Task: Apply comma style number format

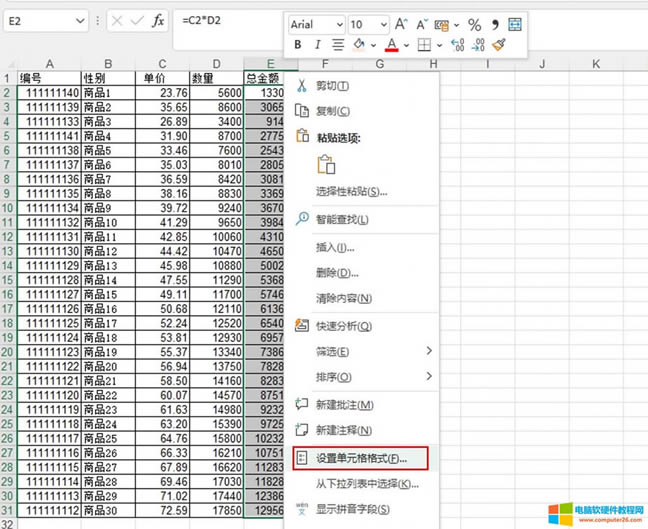Action: pyautogui.click(x=495, y=24)
